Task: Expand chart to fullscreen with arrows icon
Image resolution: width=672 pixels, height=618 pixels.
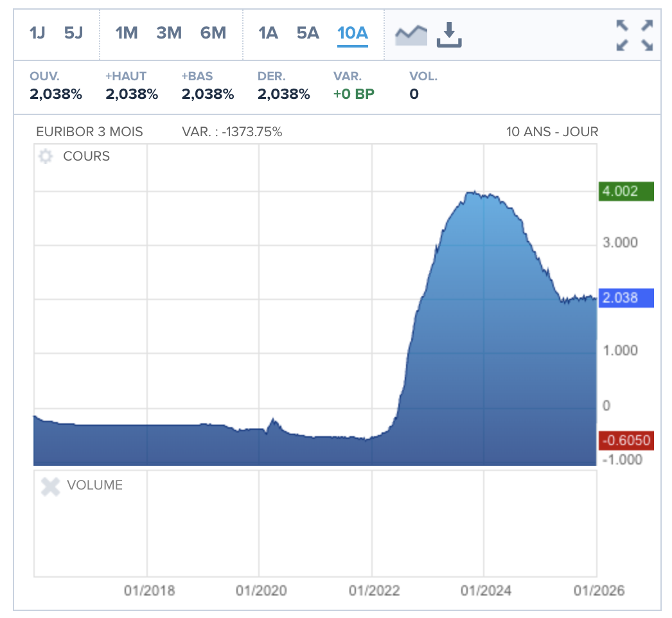Action: point(634,35)
